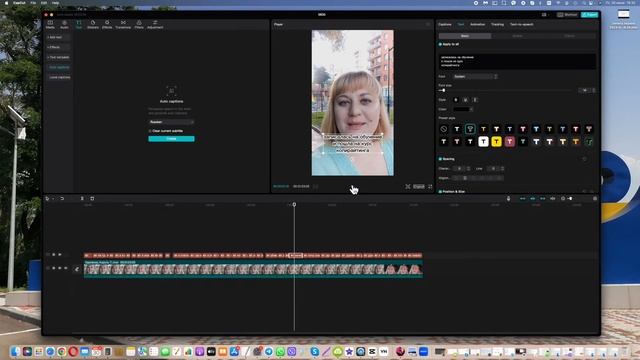Click the fullscreen icon in player

[x=430, y=187]
